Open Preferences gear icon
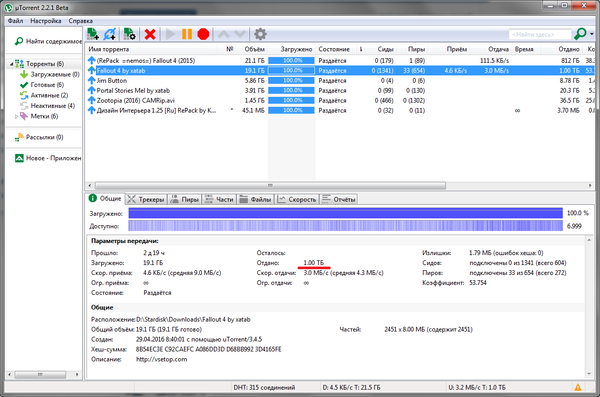The image size is (600, 397). pos(260,34)
